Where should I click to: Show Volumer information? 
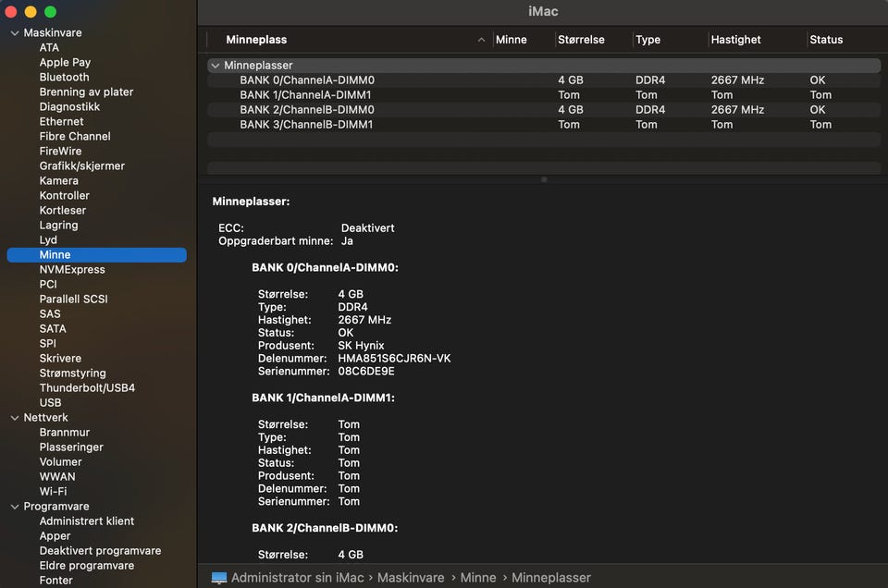61,461
